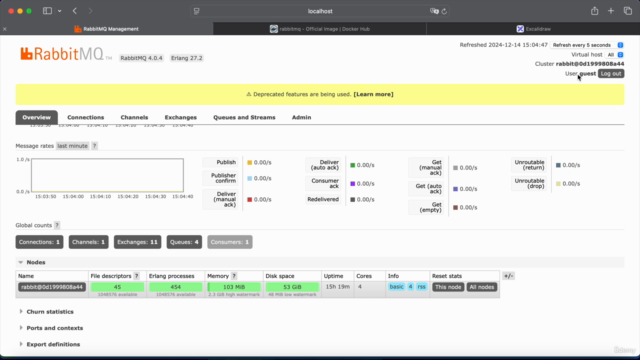
Task: Click the Deliver auto ack green swatch
Action: click(x=353, y=165)
